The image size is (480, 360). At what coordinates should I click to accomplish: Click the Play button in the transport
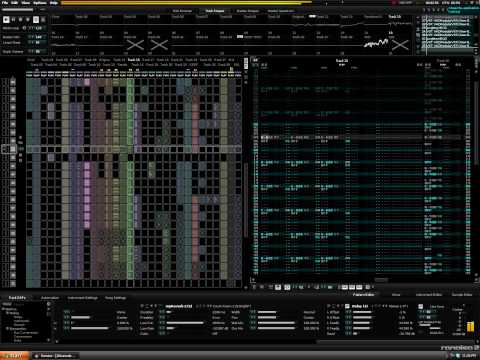[6, 20]
